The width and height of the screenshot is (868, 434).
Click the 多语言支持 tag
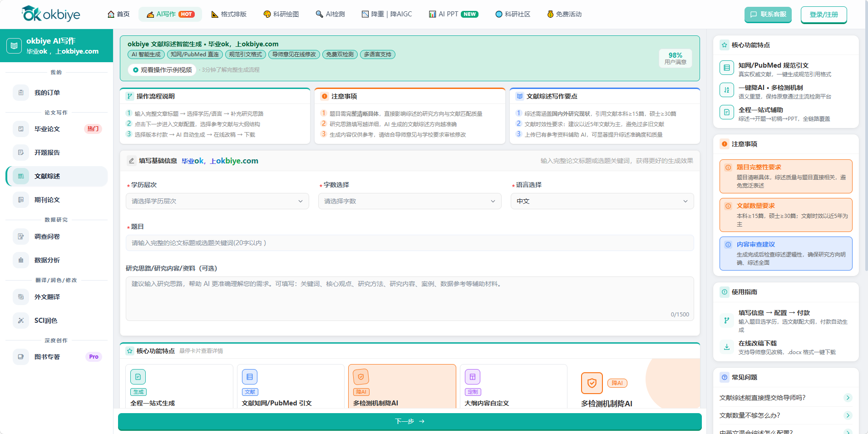pos(377,54)
